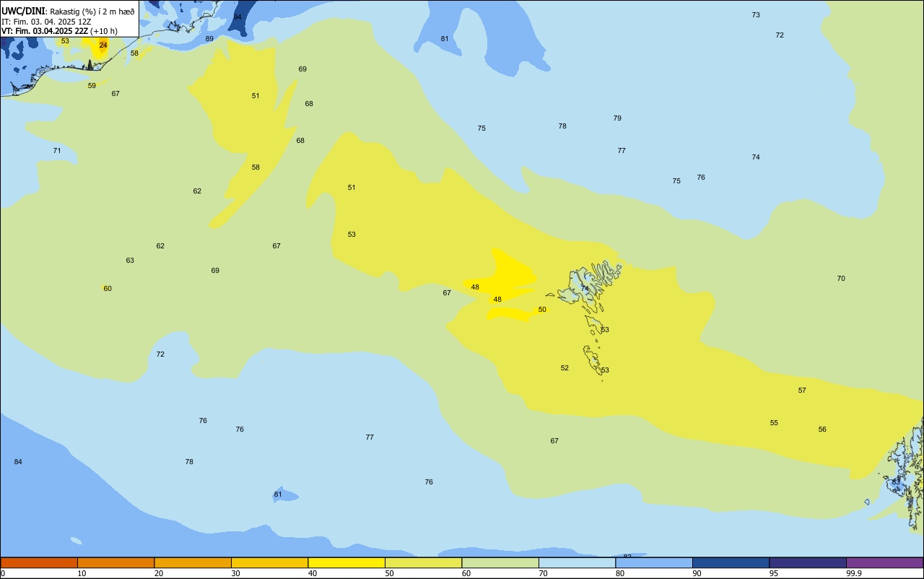Click the 84 value in the blue area
Image resolution: width=924 pixels, height=579 pixels.
click(18, 461)
